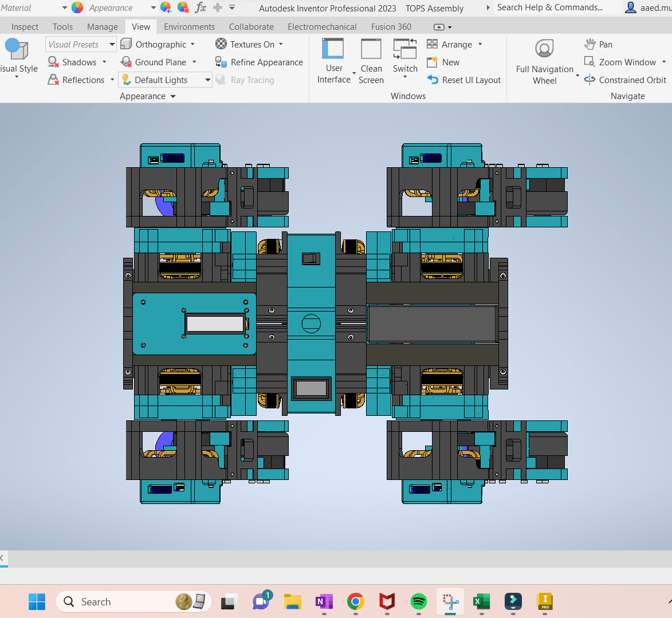
Task: Switch to the Environments tab
Action: [189, 26]
